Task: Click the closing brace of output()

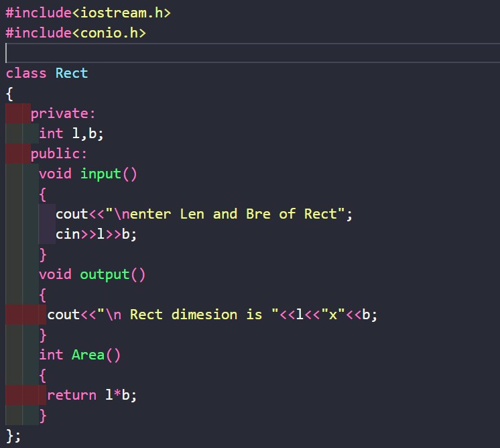Action: click(x=43, y=335)
